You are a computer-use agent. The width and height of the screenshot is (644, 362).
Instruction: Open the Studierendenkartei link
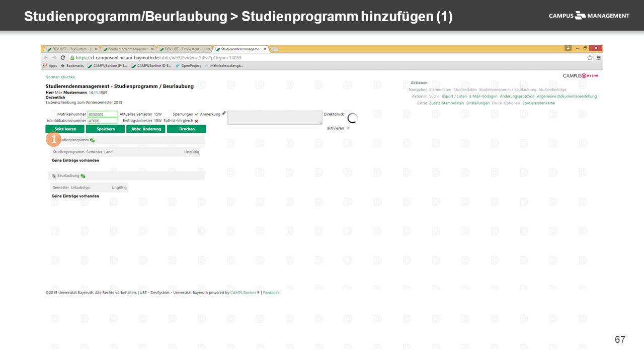[x=539, y=103]
